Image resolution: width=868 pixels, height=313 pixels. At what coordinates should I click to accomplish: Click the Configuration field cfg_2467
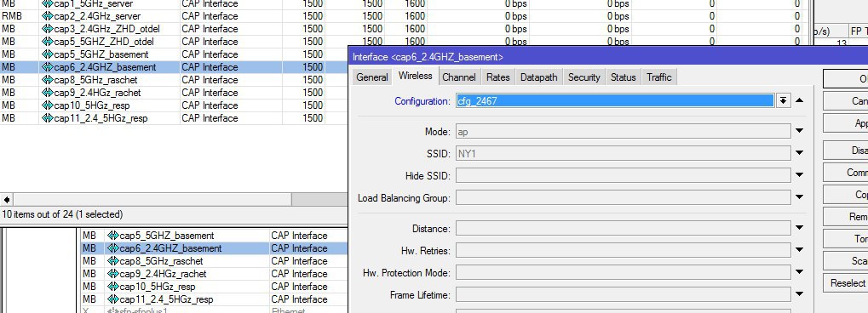(614, 100)
